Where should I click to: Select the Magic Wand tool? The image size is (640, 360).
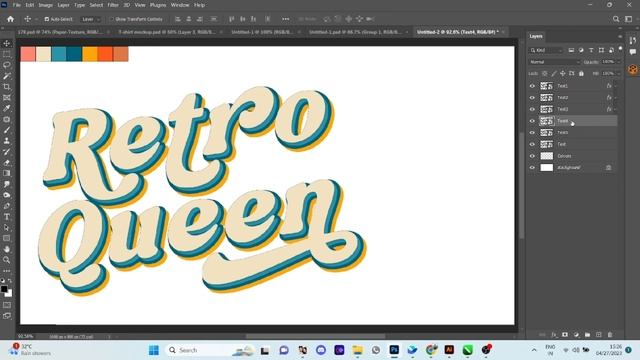[7, 76]
